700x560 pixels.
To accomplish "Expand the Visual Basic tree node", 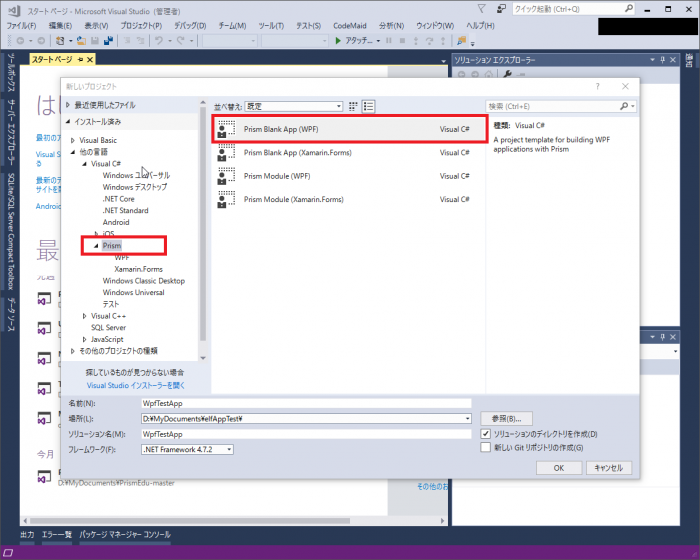I will click(73, 140).
